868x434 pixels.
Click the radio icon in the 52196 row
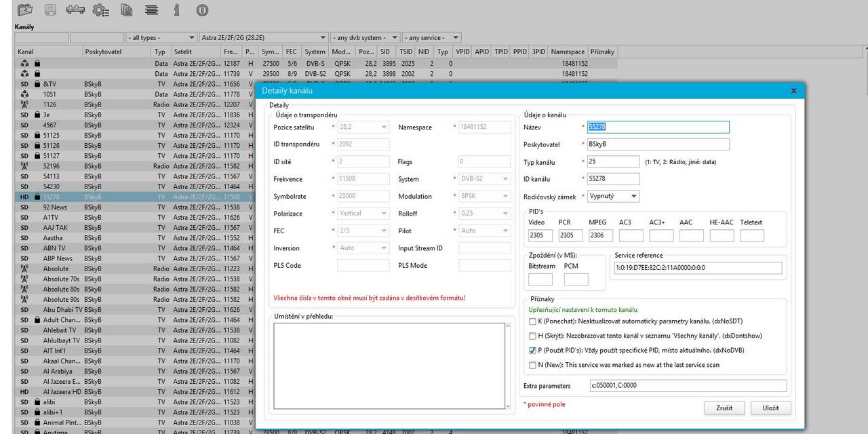[x=24, y=166]
